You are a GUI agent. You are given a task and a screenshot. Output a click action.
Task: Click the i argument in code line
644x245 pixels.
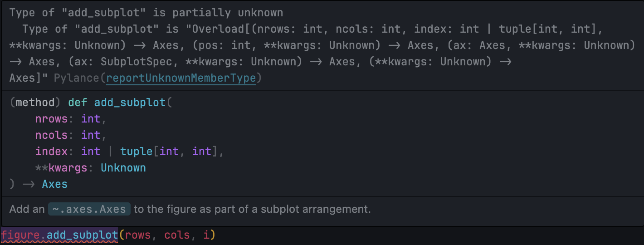(x=207, y=235)
